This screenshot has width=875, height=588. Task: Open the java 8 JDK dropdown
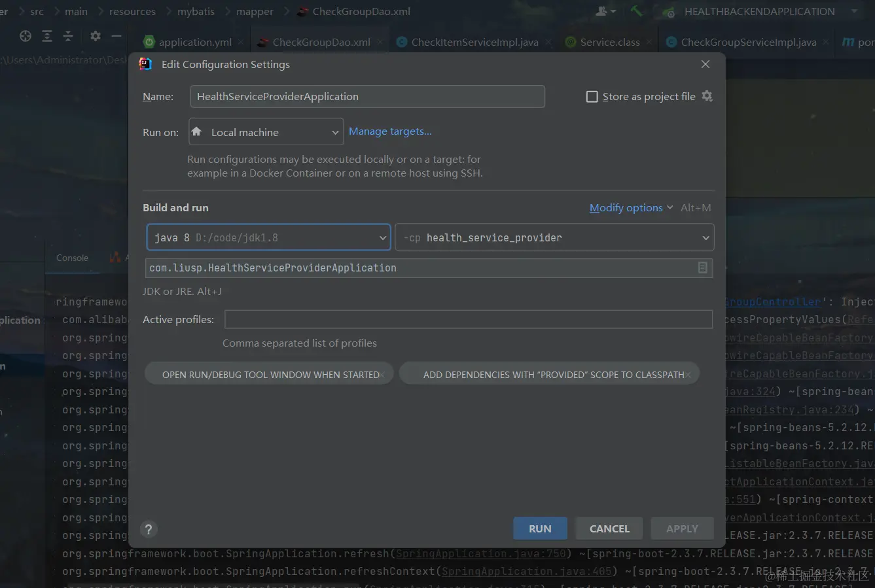(x=268, y=237)
